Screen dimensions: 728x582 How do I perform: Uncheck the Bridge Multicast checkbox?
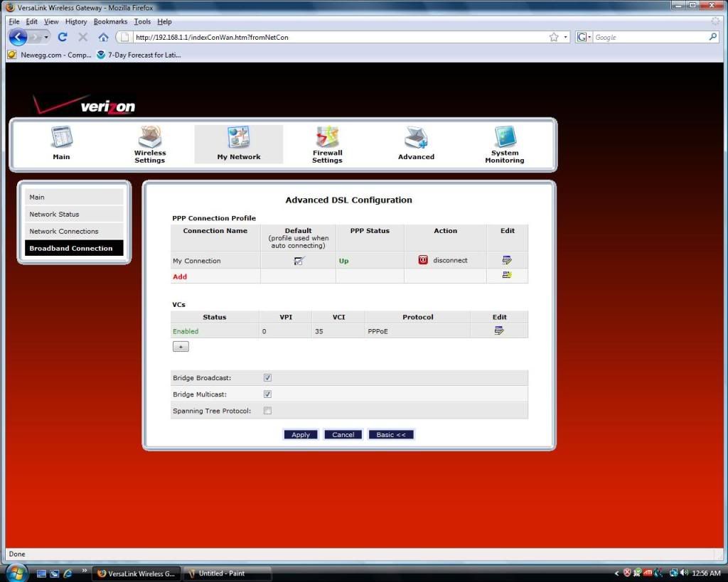267,394
